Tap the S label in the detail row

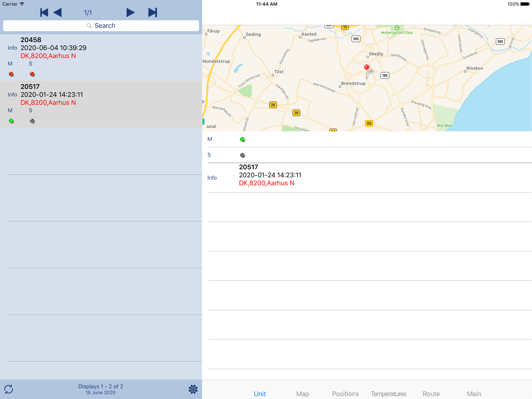[x=209, y=155]
